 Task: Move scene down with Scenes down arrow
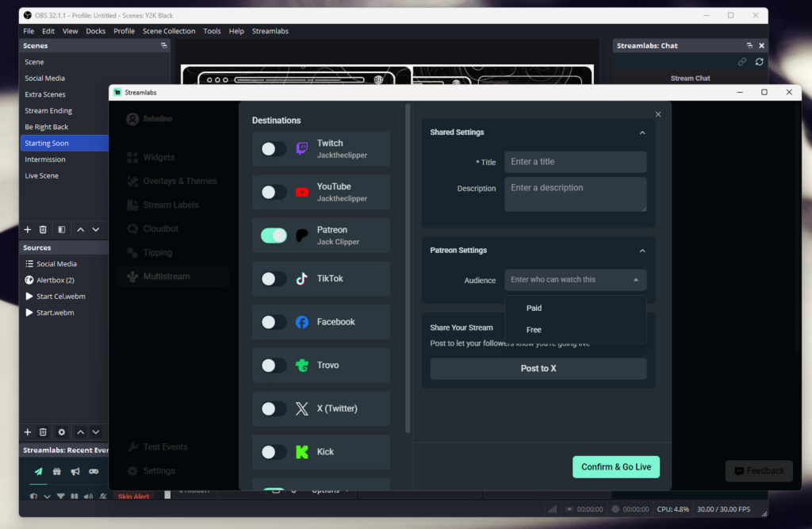(96, 229)
